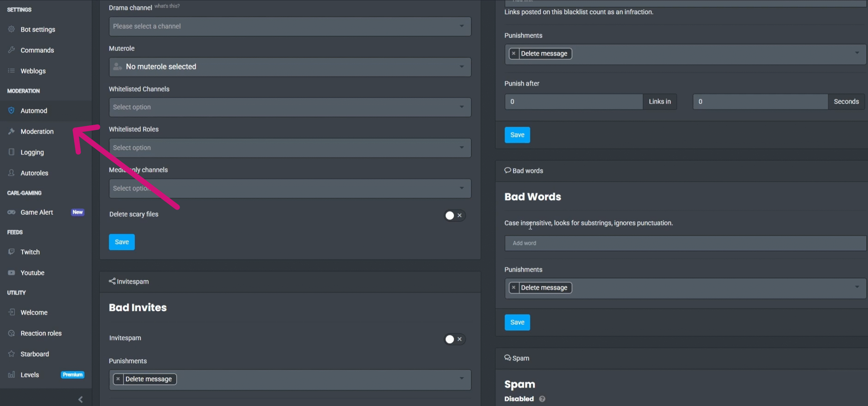Screen dimensions: 868x406
Task: Click the Game Alert controller icon
Action: [11, 212]
